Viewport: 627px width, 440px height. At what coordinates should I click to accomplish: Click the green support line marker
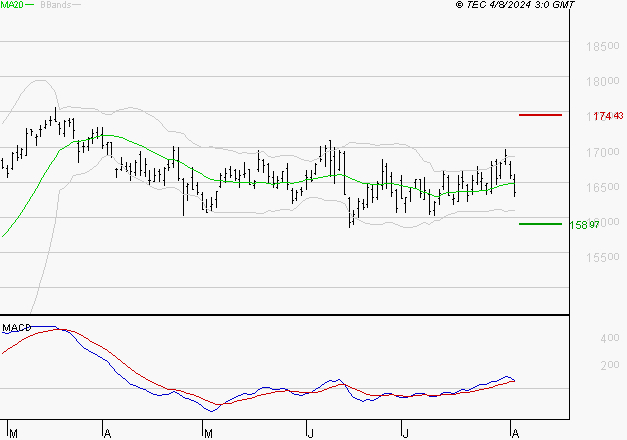coord(540,224)
